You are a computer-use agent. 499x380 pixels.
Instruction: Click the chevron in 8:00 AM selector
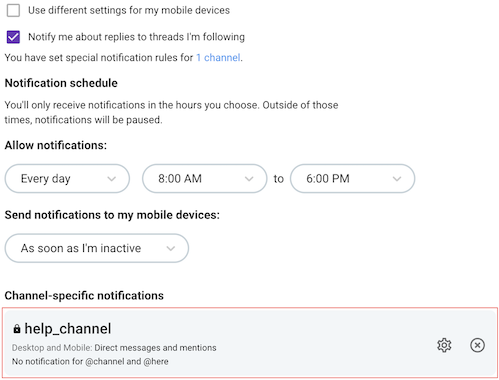coord(249,179)
